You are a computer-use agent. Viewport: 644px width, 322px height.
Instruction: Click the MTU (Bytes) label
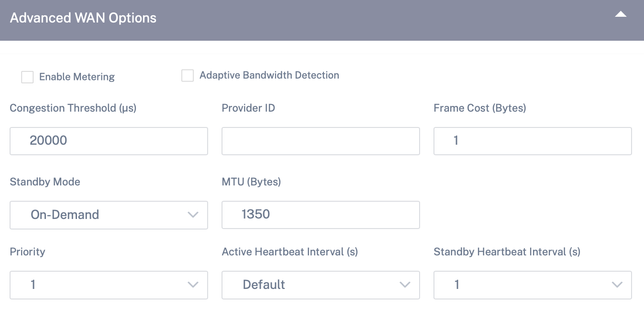(251, 182)
